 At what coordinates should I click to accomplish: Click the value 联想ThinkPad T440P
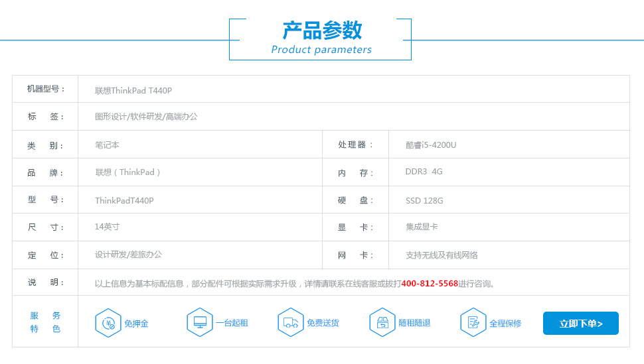click(x=133, y=91)
